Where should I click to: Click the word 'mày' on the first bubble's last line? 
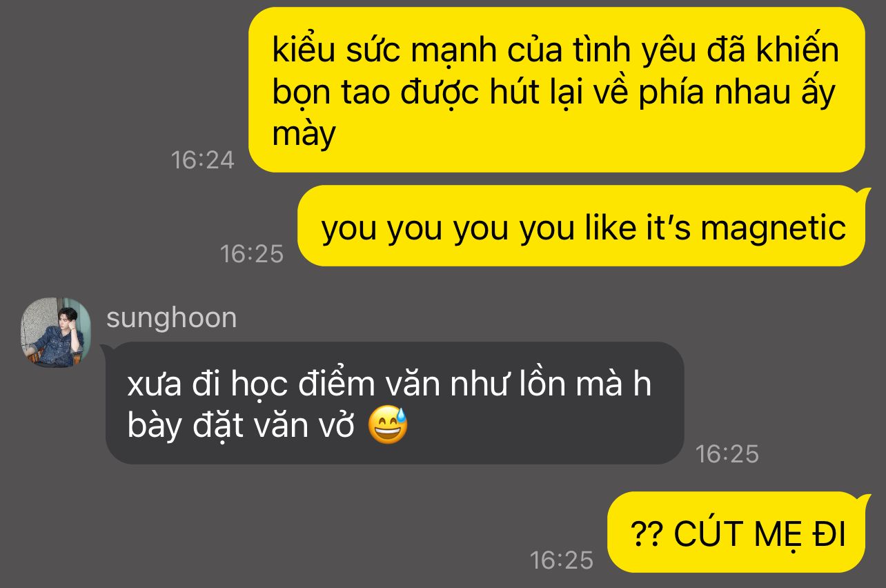tap(304, 135)
